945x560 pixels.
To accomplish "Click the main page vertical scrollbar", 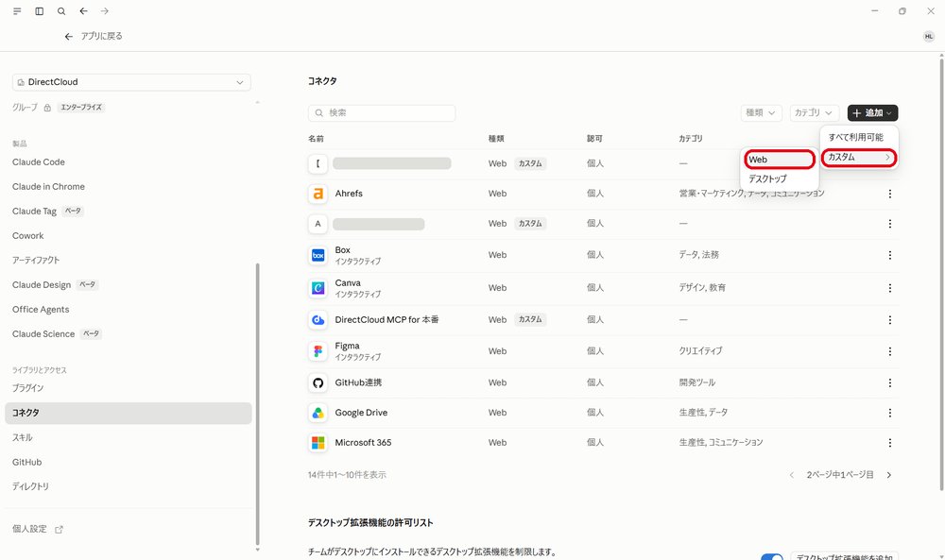I will (x=941, y=274).
